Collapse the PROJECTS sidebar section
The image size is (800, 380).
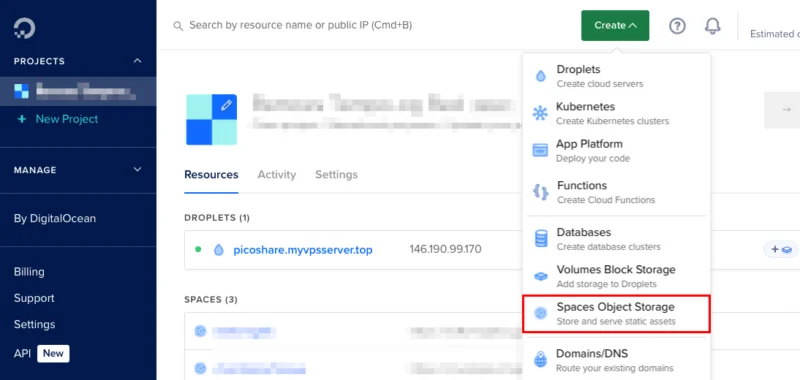[137, 61]
